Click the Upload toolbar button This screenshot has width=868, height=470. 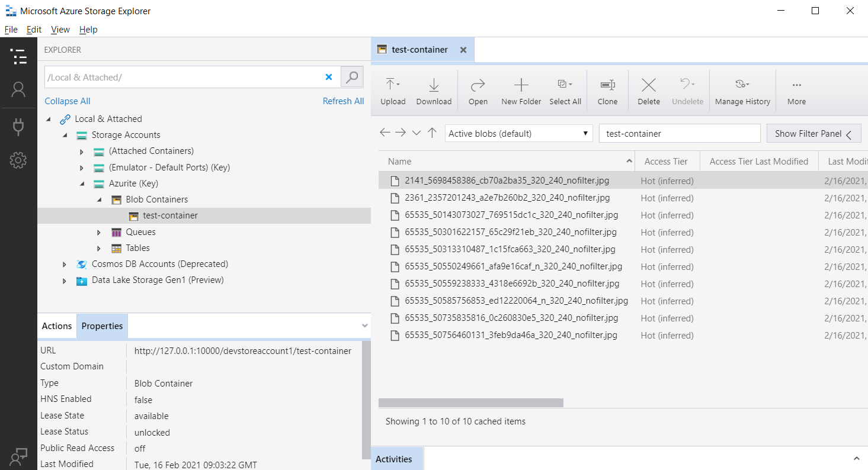pyautogui.click(x=393, y=91)
